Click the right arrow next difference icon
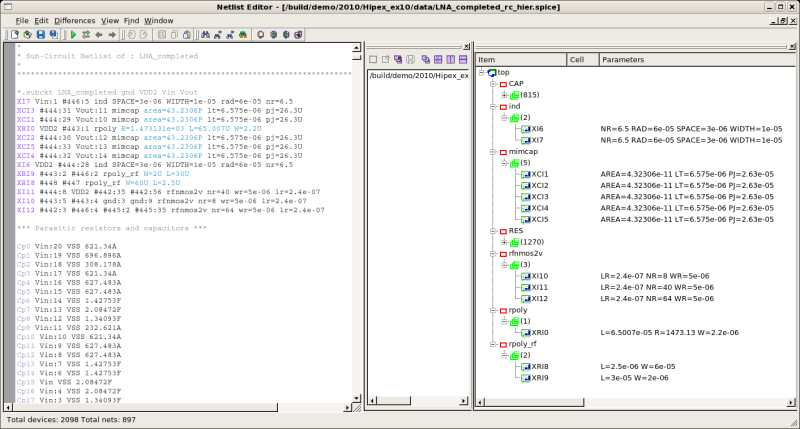 coord(112,34)
